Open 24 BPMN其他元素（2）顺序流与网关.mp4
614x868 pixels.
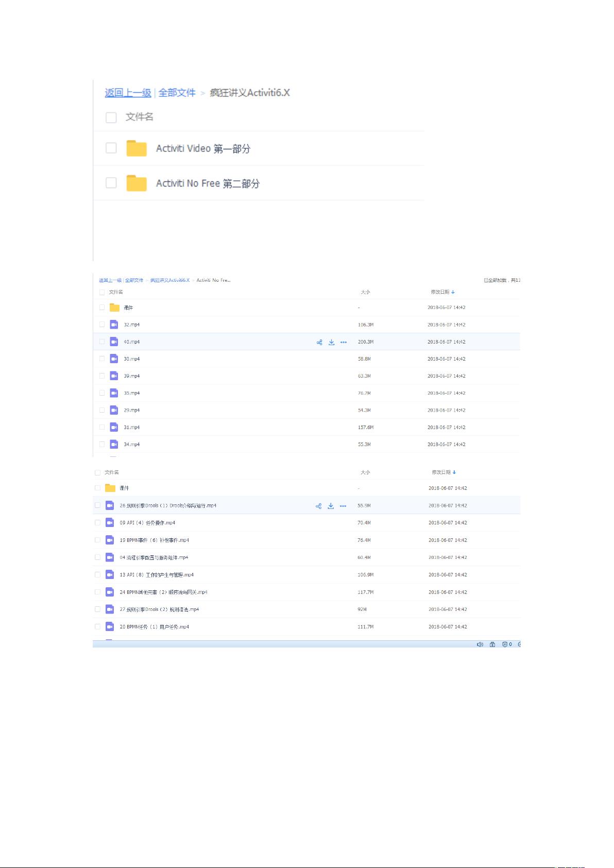click(163, 592)
